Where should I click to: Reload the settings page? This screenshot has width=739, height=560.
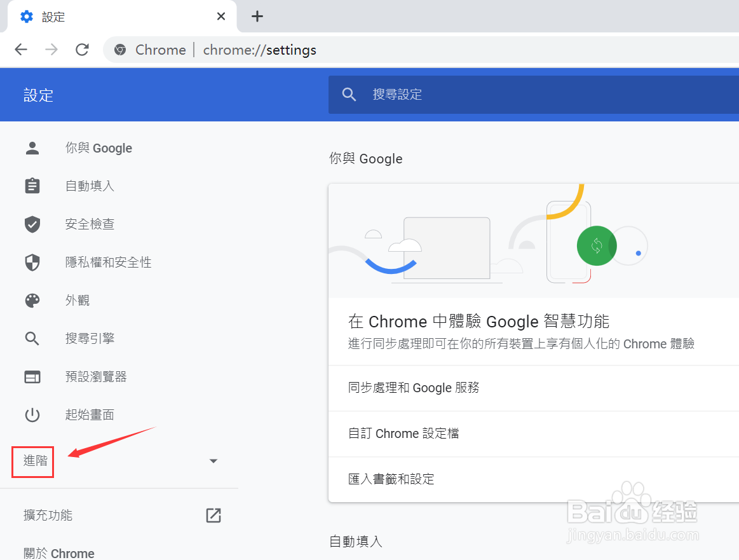click(x=81, y=50)
